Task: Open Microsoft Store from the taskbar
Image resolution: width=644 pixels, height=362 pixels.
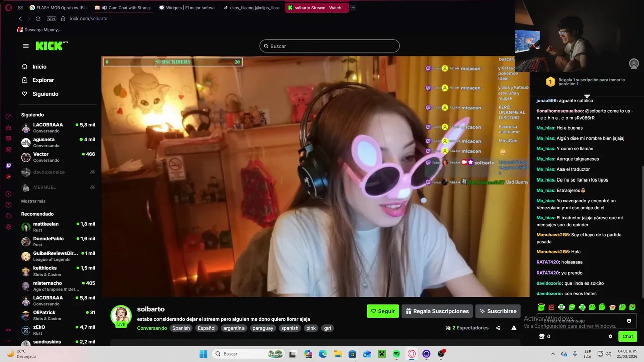Action: click(352, 354)
